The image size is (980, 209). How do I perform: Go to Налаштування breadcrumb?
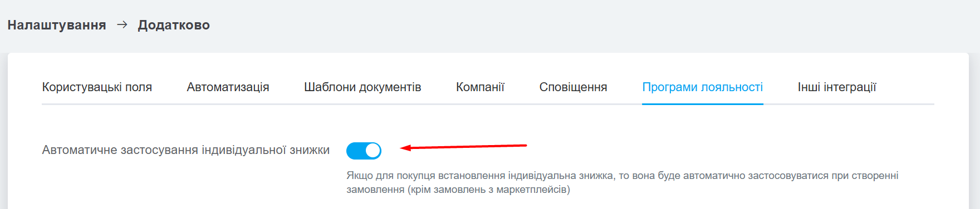[57, 25]
